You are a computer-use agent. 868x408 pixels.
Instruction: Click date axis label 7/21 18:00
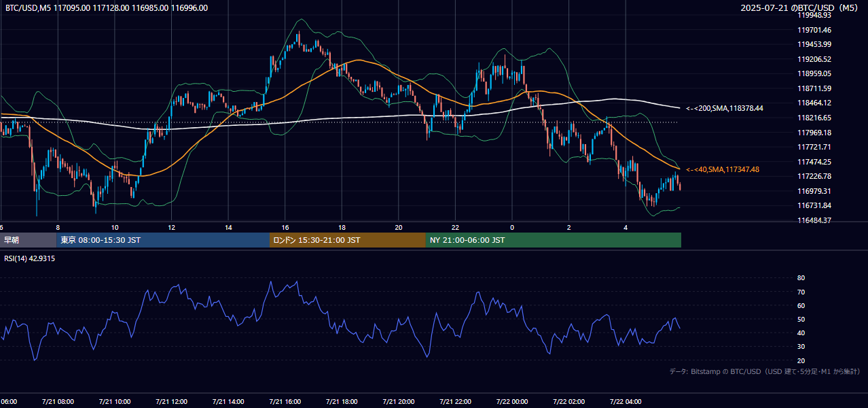342,401
